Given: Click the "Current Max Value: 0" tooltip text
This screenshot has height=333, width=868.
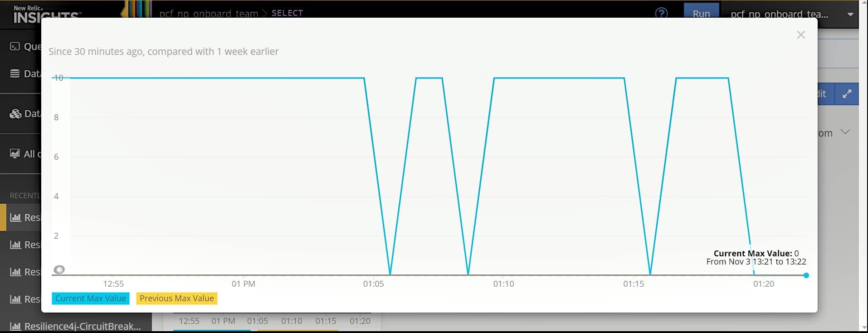Looking at the screenshot, I should click(x=756, y=253).
